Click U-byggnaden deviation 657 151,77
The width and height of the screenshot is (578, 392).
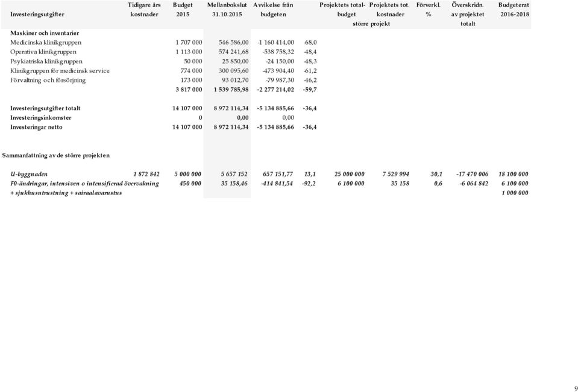[x=278, y=174]
